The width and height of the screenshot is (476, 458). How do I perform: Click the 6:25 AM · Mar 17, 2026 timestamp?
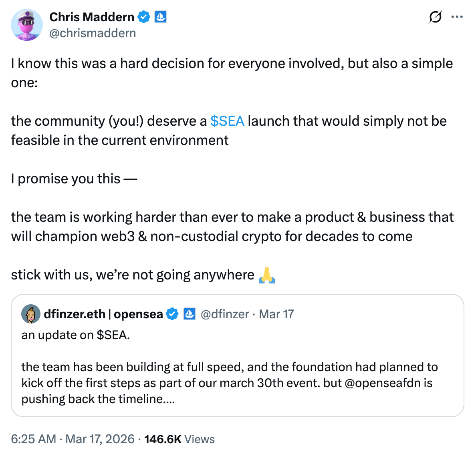point(73,439)
